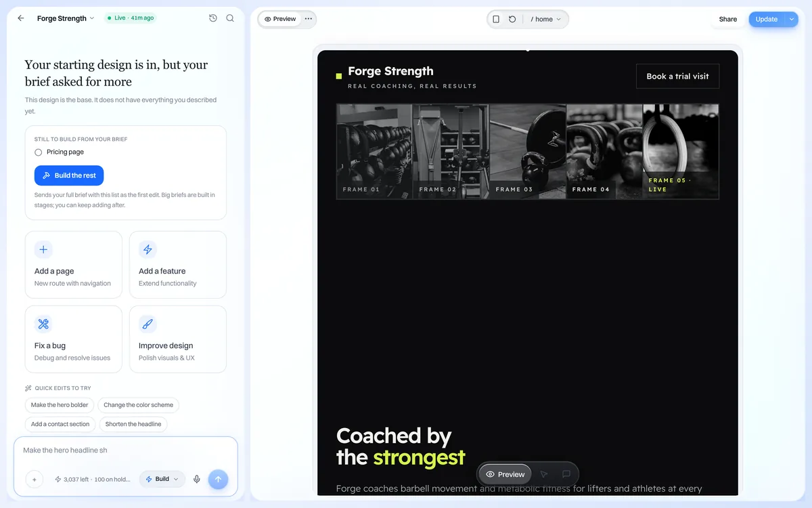Choose the Change the color scheme quick edit
The width and height of the screenshot is (812, 508).
click(x=139, y=405)
